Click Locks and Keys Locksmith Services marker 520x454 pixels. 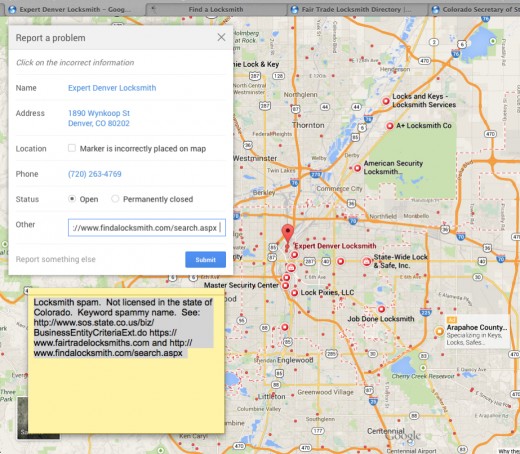click(x=386, y=101)
